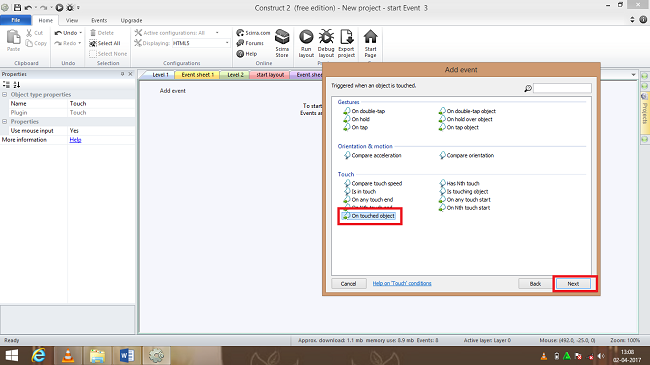
Task: Click Save icon in quick access toolbar
Action: 17,7
